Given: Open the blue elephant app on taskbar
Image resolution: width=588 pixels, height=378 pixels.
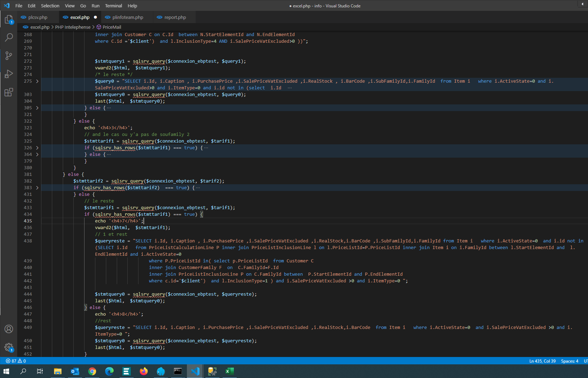Looking at the screenshot, I should pos(161,371).
